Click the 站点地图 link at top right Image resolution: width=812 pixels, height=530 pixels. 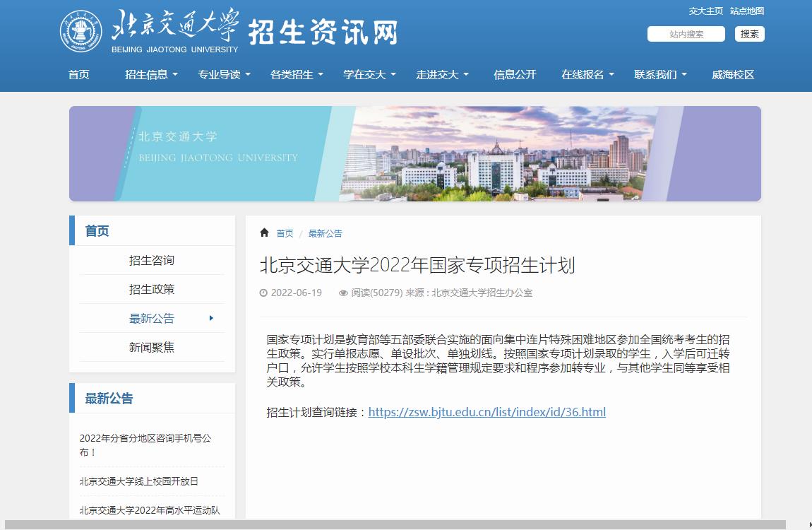[747, 11]
